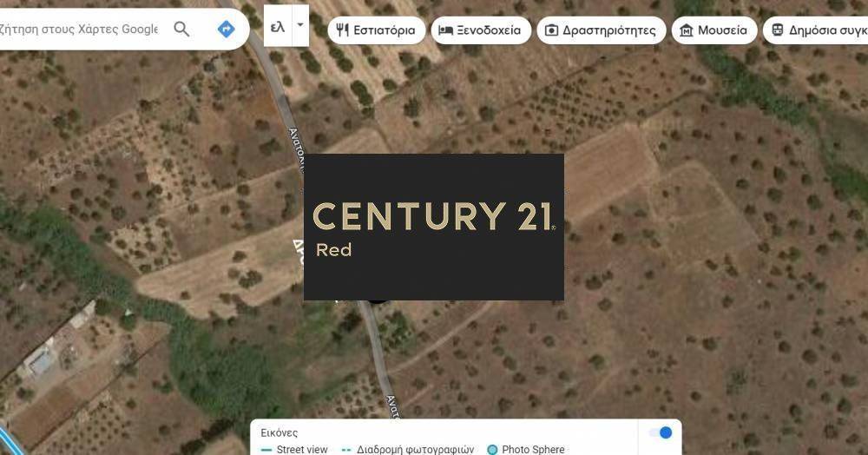Click the Century 21 Red logo banner
The height and width of the screenshot is (455, 868).
(434, 227)
